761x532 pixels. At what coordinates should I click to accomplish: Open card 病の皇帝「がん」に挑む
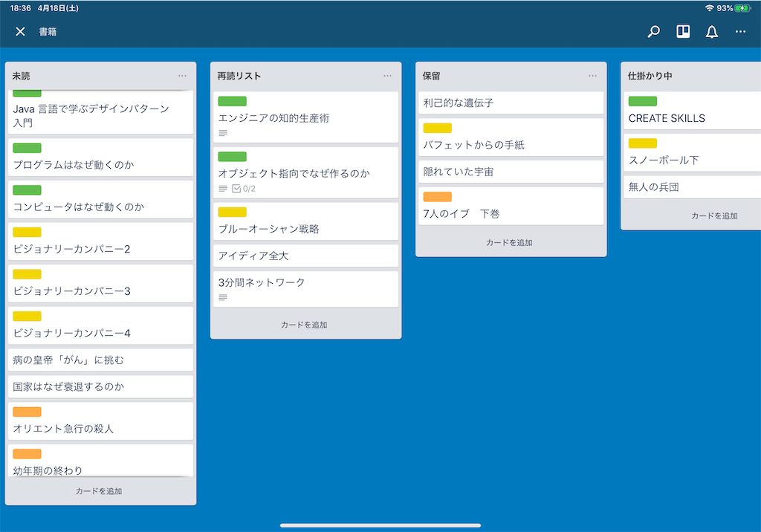[100, 360]
